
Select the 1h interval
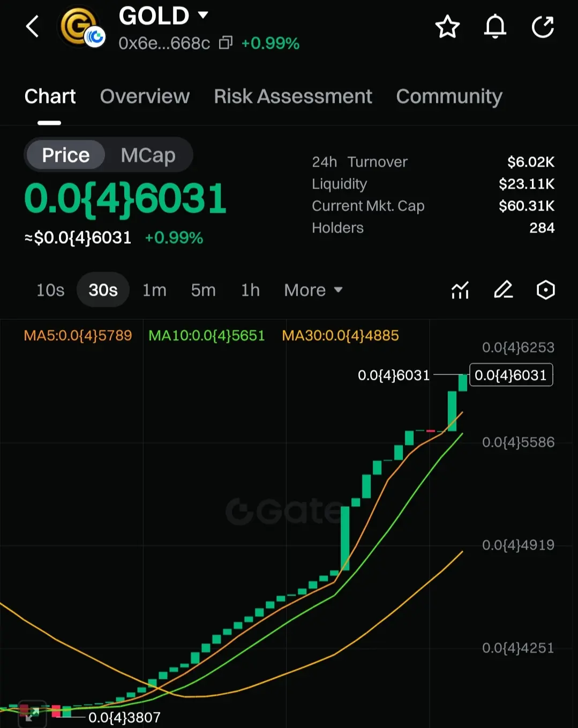click(x=250, y=290)
